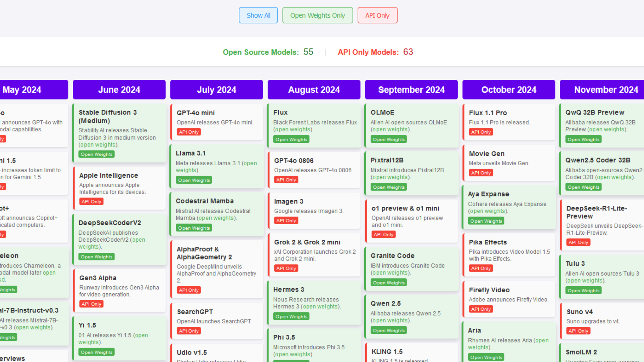The width and height of the screenshot is (644, 362).
Task: Click the open weights link in Hermes 3
Action: 320,307
